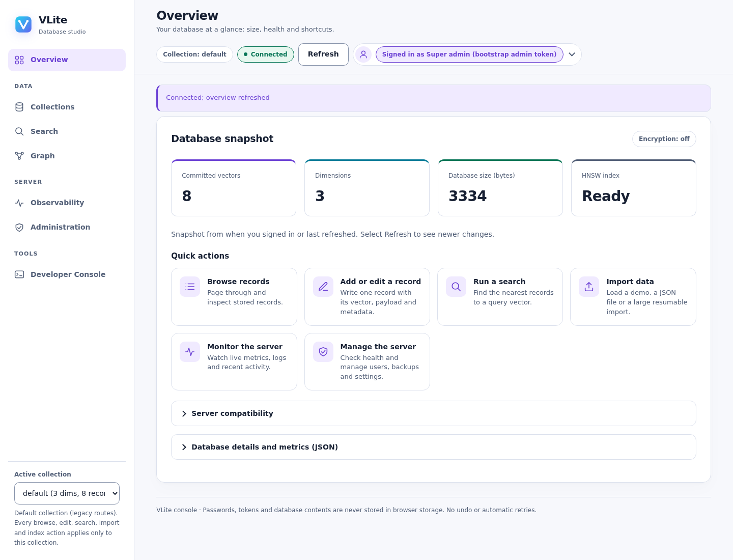
Task: Select the Manage the server card title
Action: point(378,347)
